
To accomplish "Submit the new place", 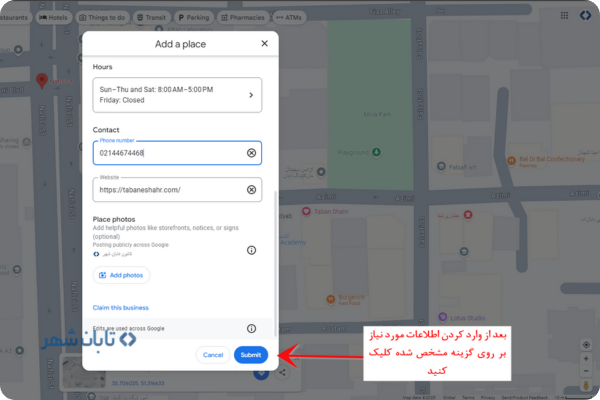I will point(251,355).
